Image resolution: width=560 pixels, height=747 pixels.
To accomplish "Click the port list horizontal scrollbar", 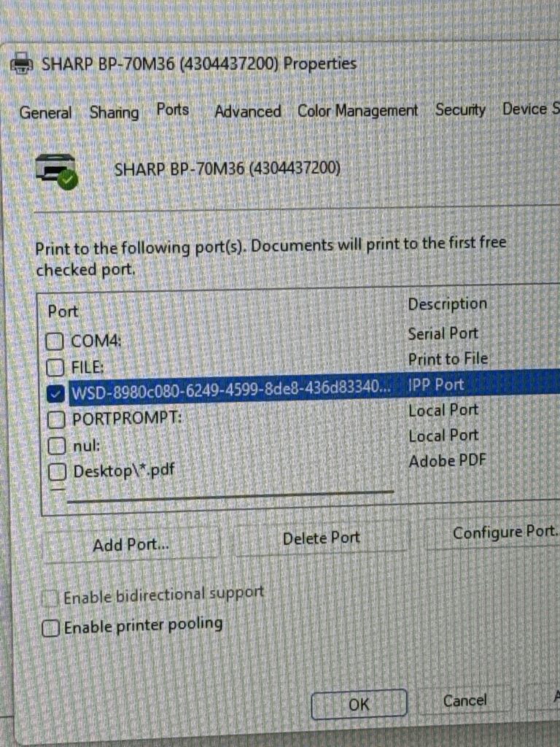I will tap(230, 496).
